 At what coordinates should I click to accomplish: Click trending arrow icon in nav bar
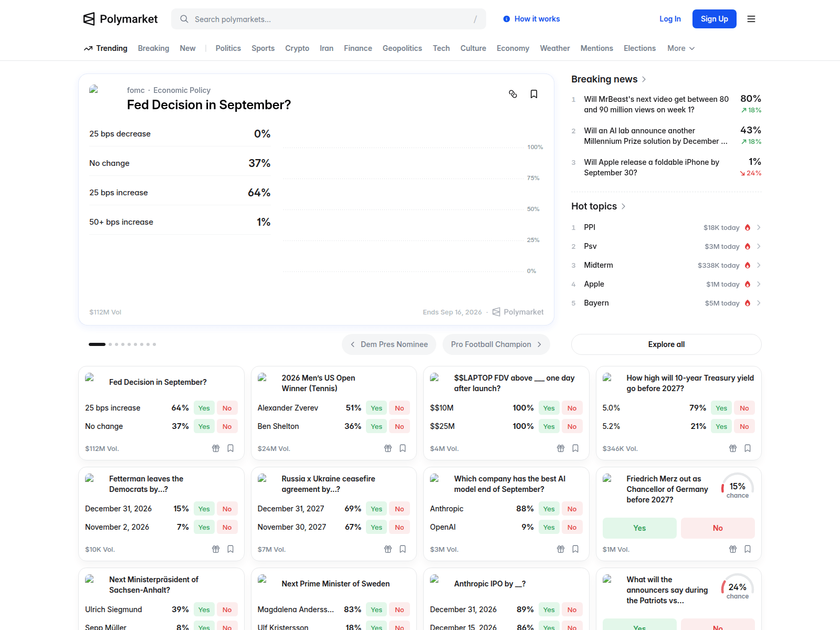(88, 48)
